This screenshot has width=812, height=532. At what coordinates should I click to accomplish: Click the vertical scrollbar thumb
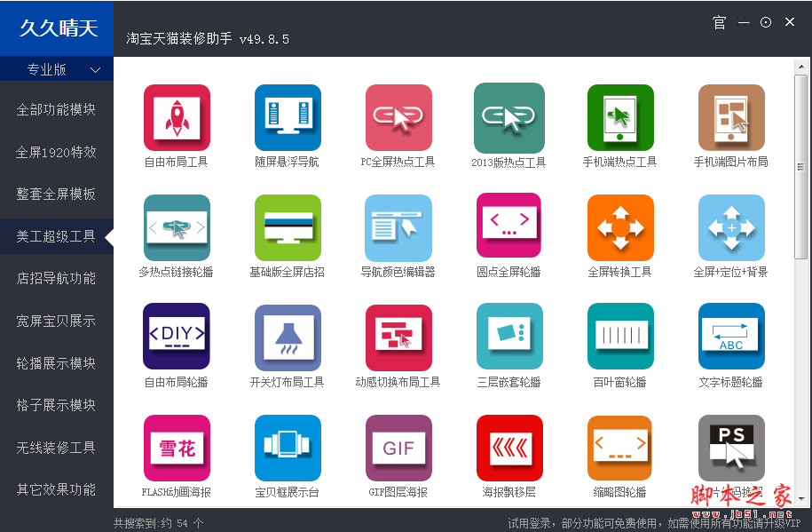801,166
